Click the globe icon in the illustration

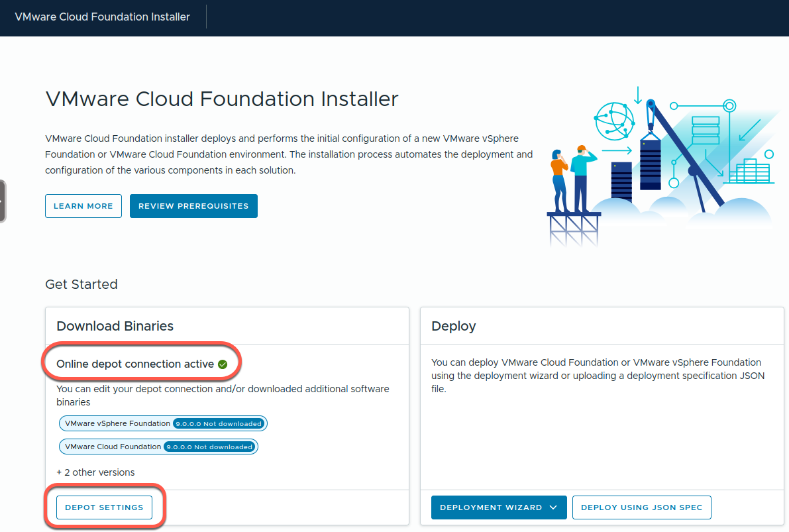click(614, 121)
